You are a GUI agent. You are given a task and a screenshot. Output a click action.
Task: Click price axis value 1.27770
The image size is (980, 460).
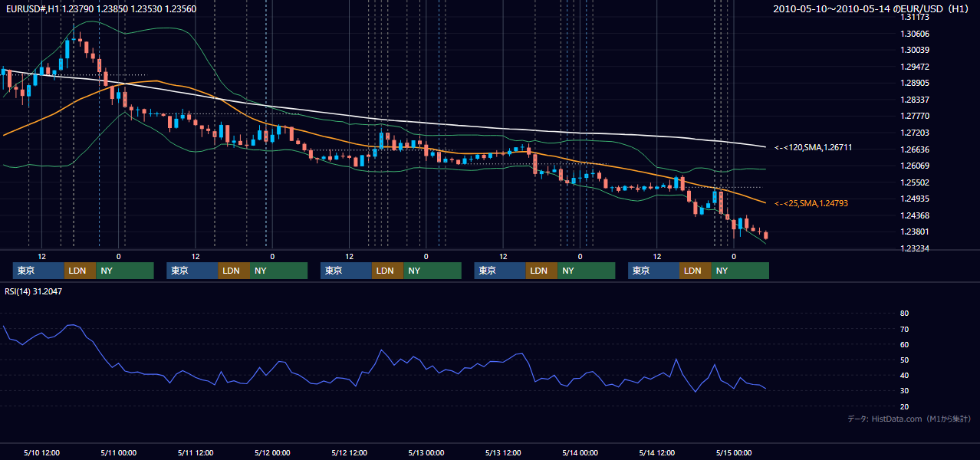pos(916,116)
